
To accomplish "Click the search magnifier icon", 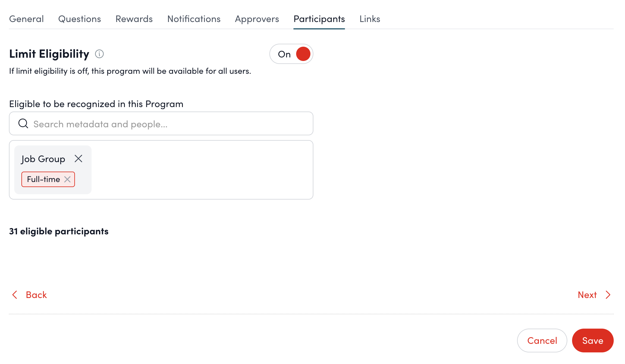I will pos(23,123).
